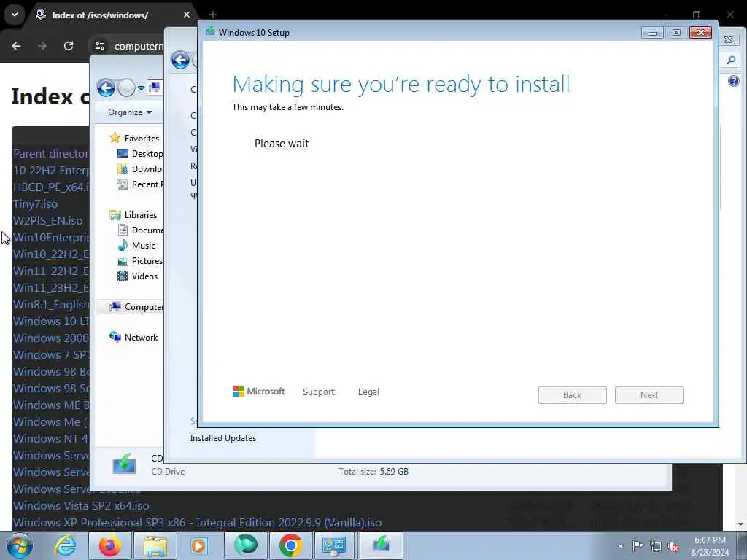747x560 pixels.
Task: Open the HBCD_PE_x64 iso link
Action: point(51,187)
